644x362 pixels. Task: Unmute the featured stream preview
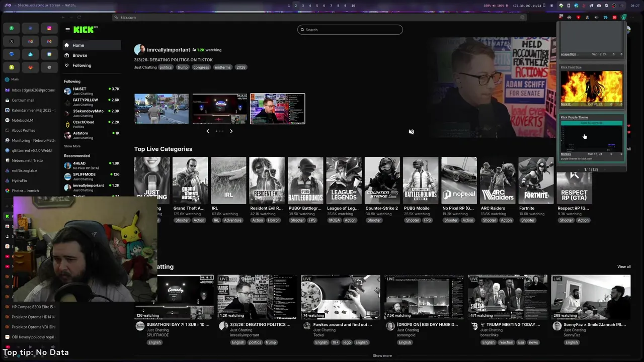coord(411,132)
